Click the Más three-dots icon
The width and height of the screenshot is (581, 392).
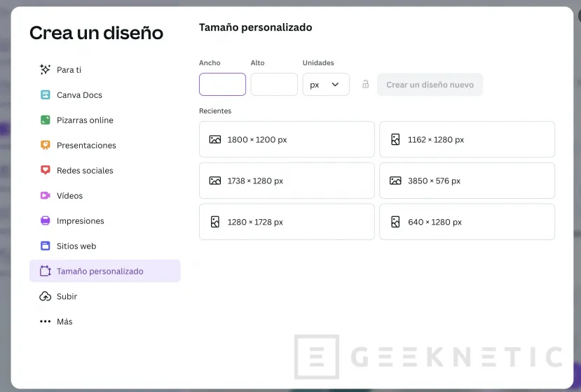click(x=46, y=321)
